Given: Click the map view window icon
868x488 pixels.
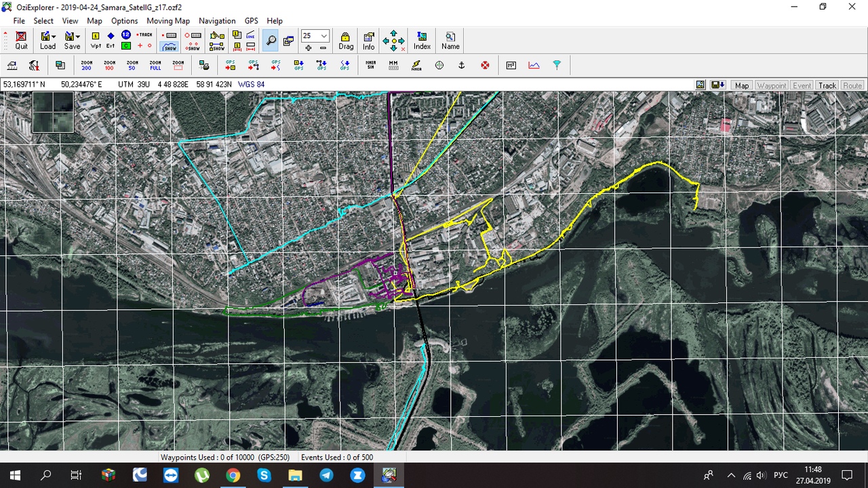Looking at the screenshot, I should (288, 41).
